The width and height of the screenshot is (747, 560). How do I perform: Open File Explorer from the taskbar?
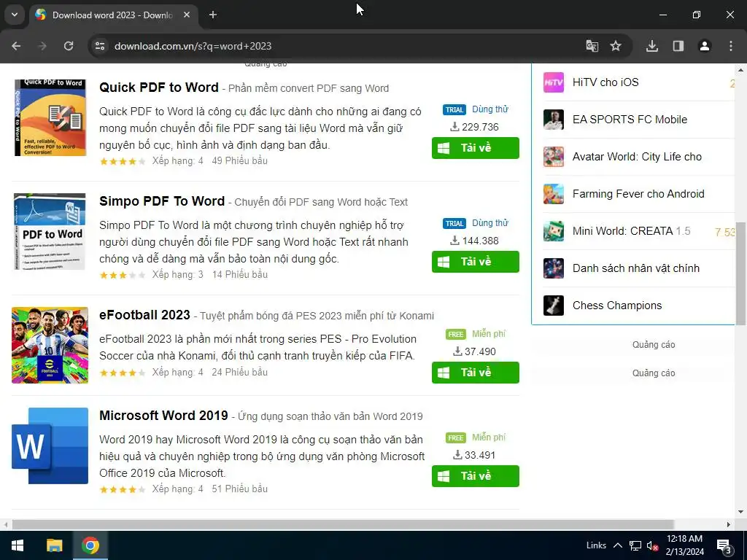[x=54, y=545]
